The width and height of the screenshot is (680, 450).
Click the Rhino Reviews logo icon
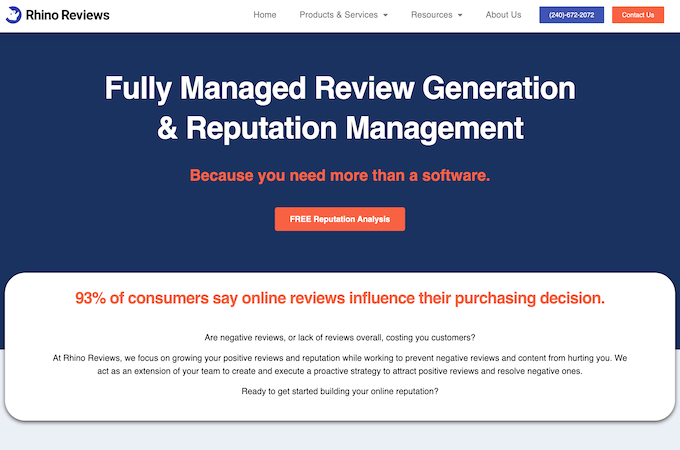[13, 15]
